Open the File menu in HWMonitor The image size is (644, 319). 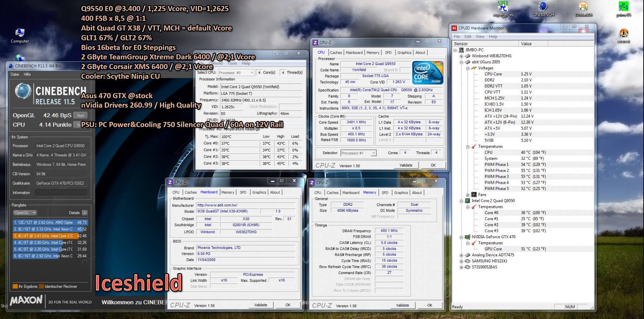click(x=457, y=36)
